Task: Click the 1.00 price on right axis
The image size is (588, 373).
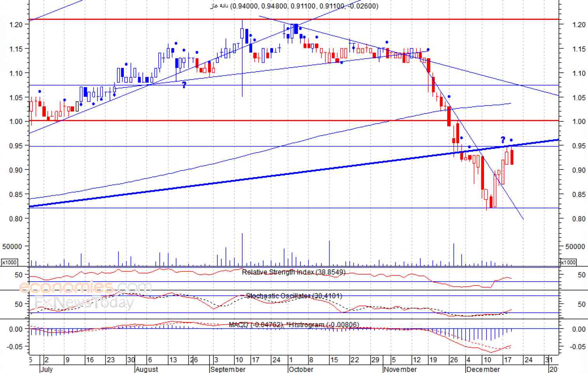Action: click(x=579, y=122)
